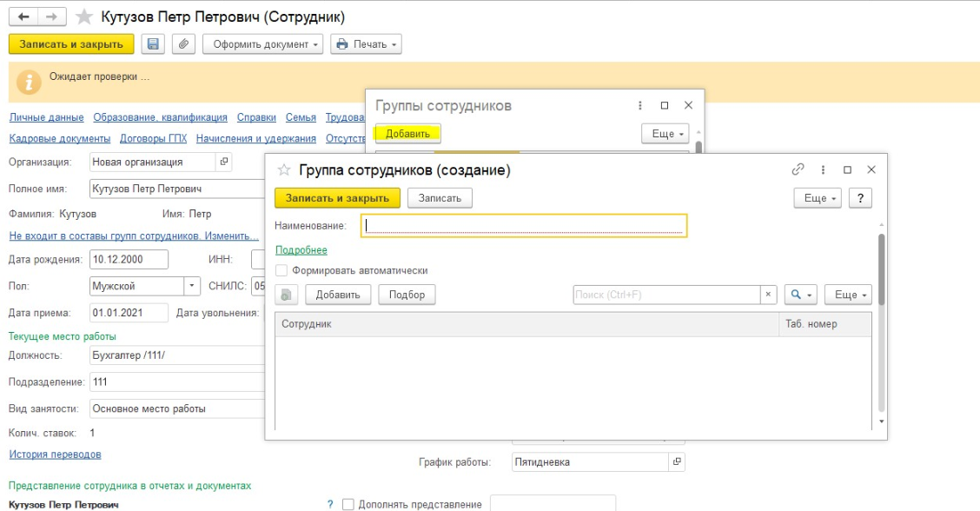The width and height of the screenshot is (980, 511).
Task: Add employee to favorites with star icon
Action: (x=83, y=17)
